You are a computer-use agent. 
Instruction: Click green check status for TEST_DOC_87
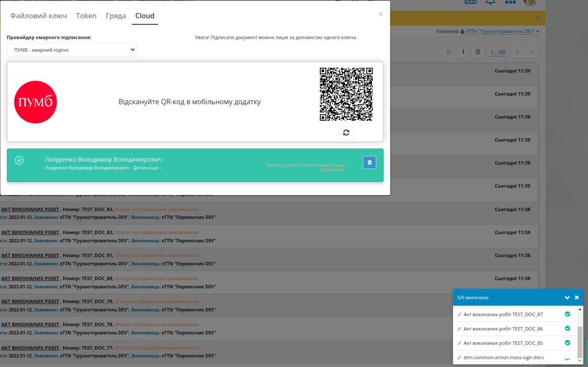568,314
